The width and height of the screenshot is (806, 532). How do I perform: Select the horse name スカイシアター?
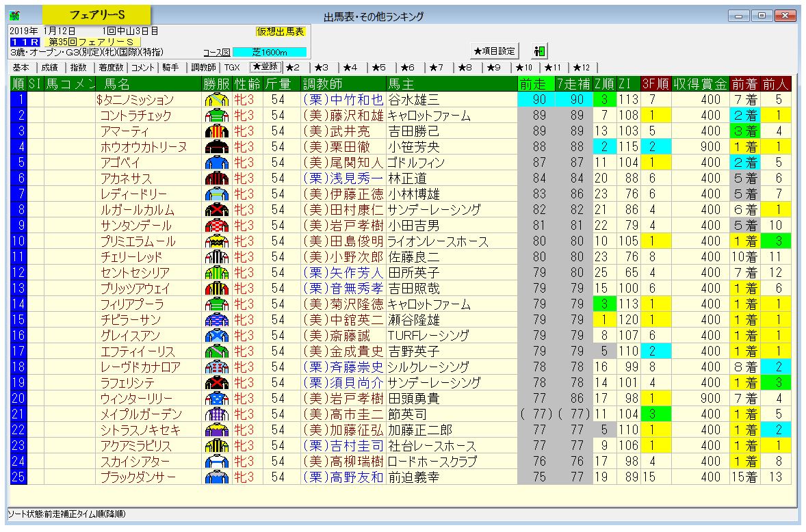point(135,462)
